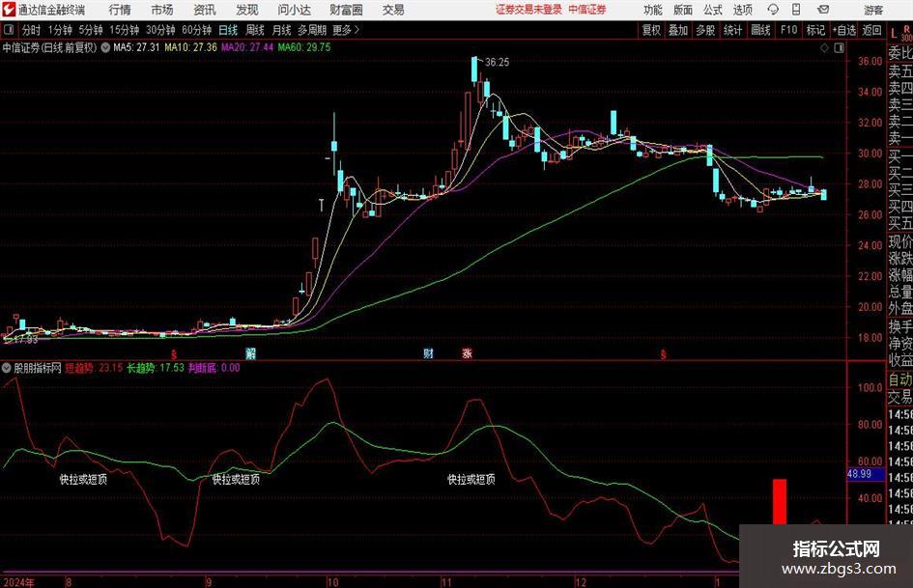
Task: Select the 日线 daily period tab
Action: [228, 30]
